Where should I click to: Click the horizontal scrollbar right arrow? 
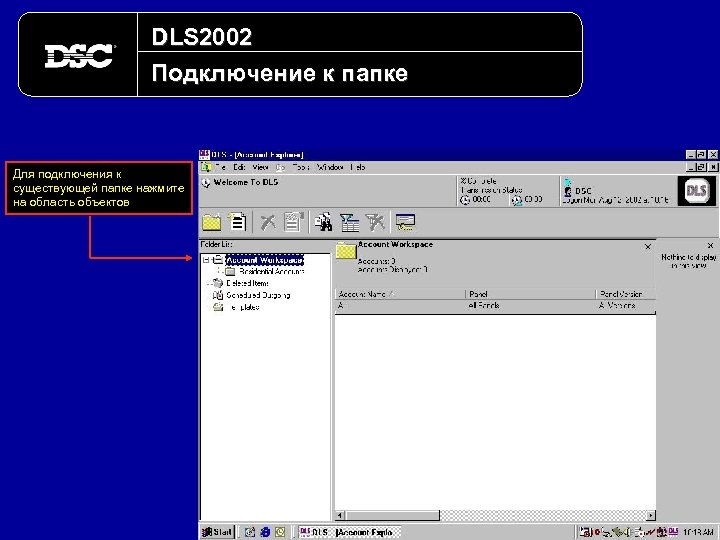(651, 515)
